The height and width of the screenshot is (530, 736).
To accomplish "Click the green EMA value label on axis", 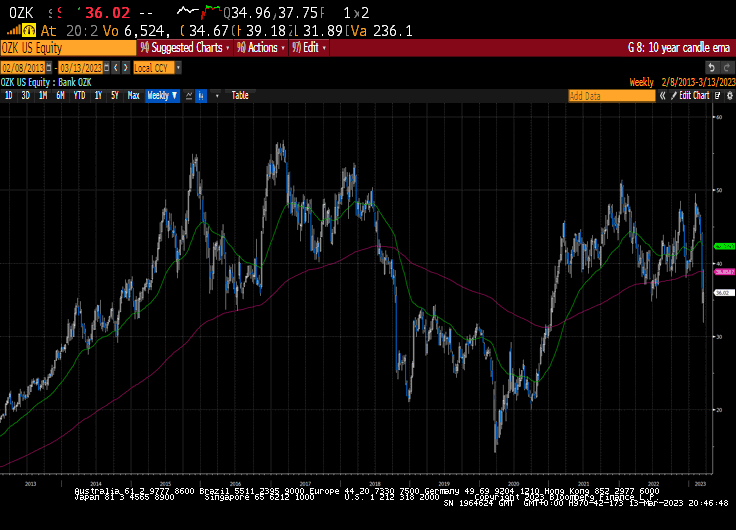I will (x=724, y=246).
